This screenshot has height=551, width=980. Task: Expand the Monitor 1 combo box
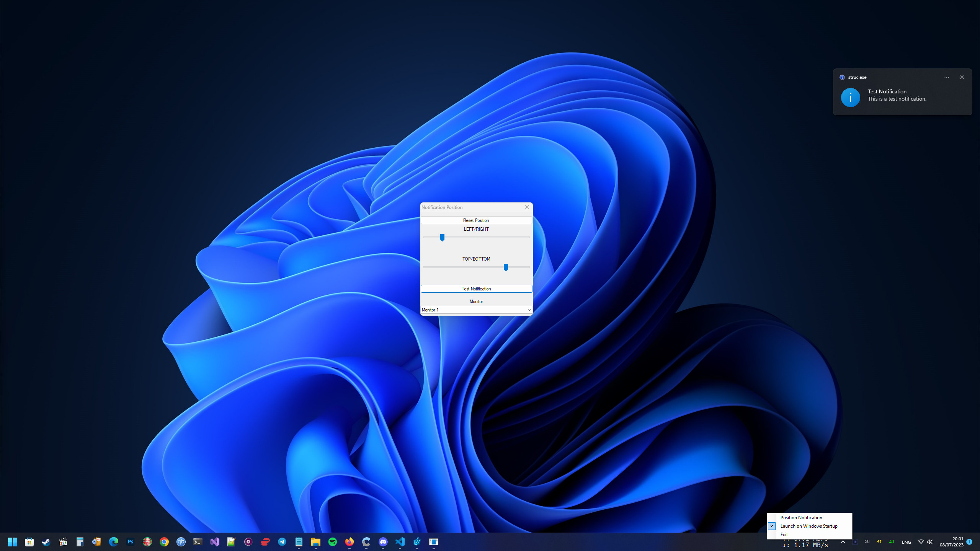476,310
